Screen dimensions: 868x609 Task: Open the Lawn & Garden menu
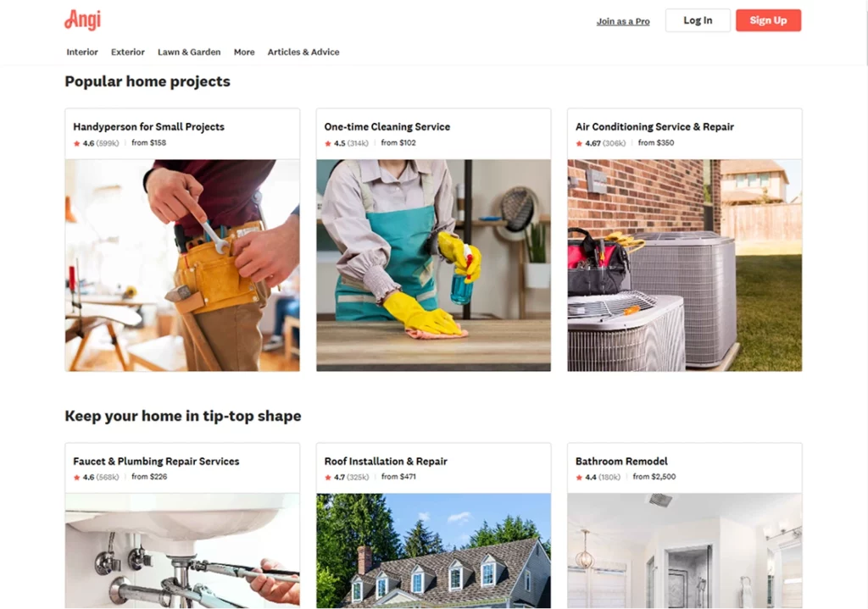point(189,52)
